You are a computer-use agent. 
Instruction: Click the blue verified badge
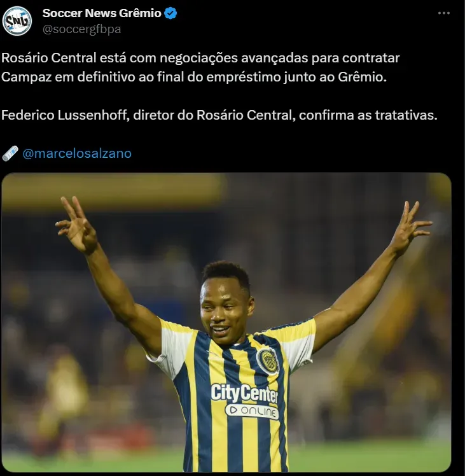pos(170,13)
